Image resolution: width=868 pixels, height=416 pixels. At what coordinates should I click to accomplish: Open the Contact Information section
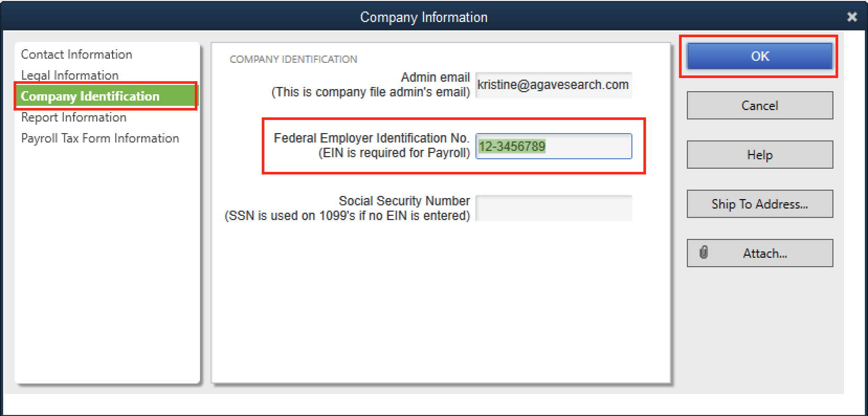tap(76, 54)
